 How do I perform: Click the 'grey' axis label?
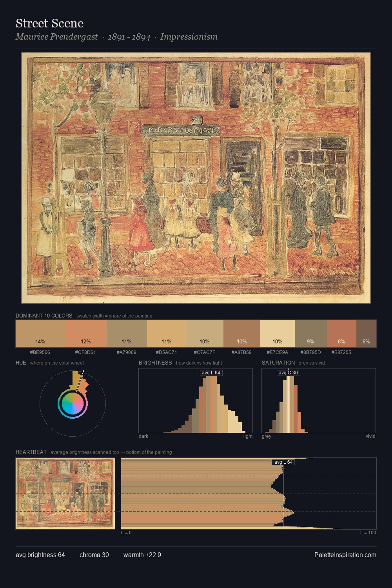pos(267,436)
